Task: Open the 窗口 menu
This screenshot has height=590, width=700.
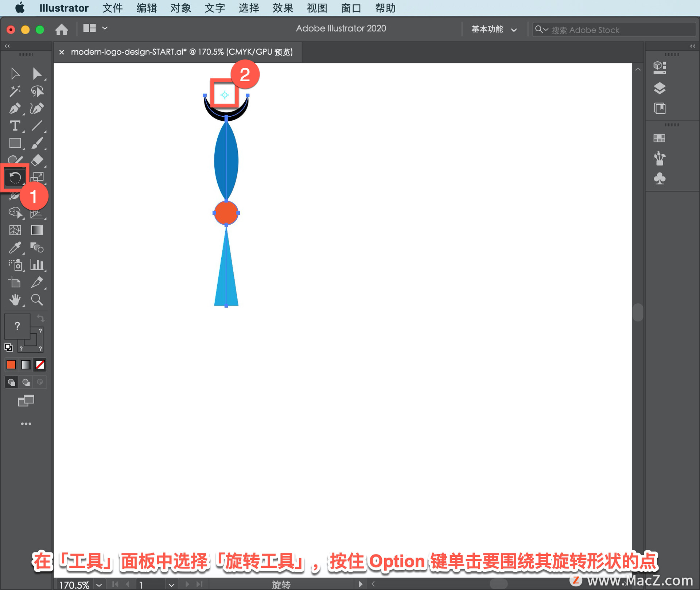Action: [x=351, y=8]
